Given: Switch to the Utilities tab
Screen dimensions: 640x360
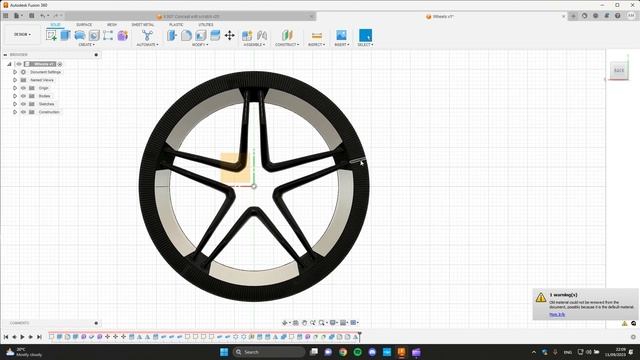Looking at the screenshot, I should tap(206, 25).
